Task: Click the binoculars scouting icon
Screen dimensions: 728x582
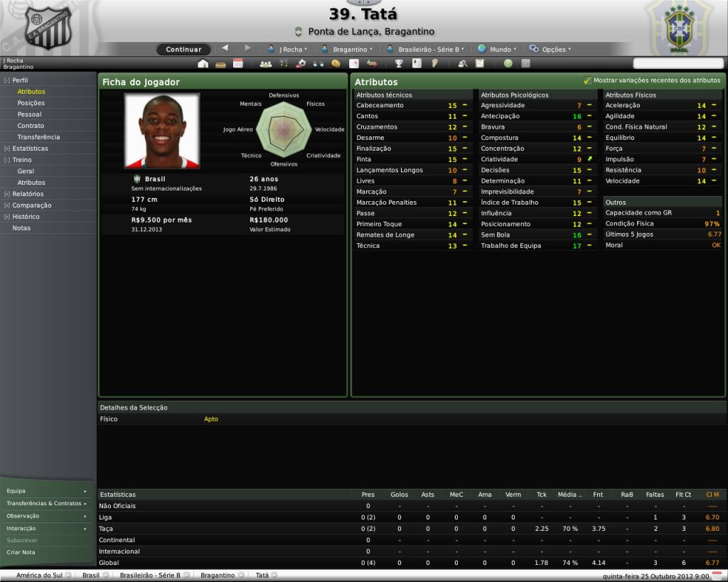Action: [x=318, y=63]
